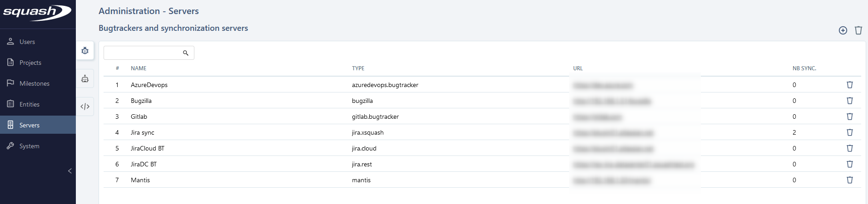Open the JiraCloud BT server entry

click(148, 148)
